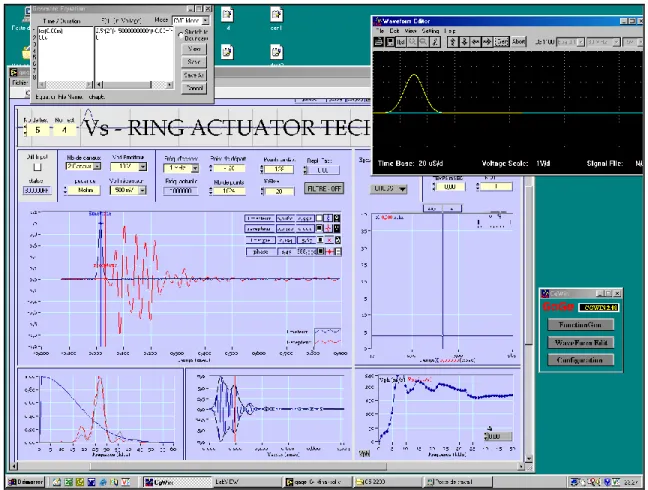This screenshot has height=490, width=648.
Task: Click the Nb de points stepper arrows
Action: [211, 191]
